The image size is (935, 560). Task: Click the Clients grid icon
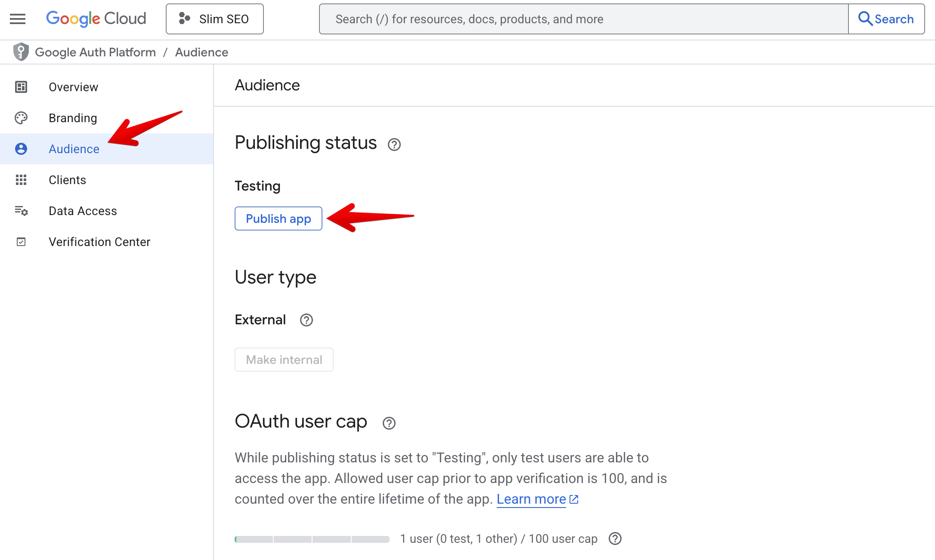click(x=21, y=180)
